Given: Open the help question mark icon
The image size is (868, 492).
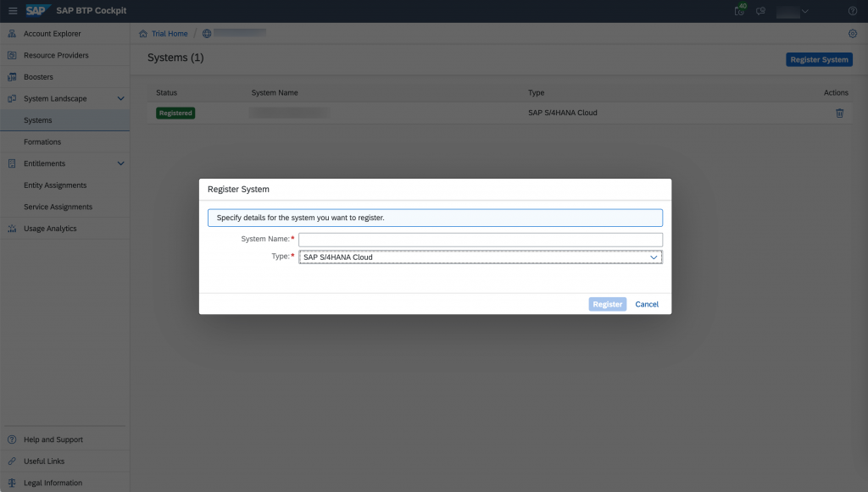Looking at the screenshot, I should click(853, 10).
